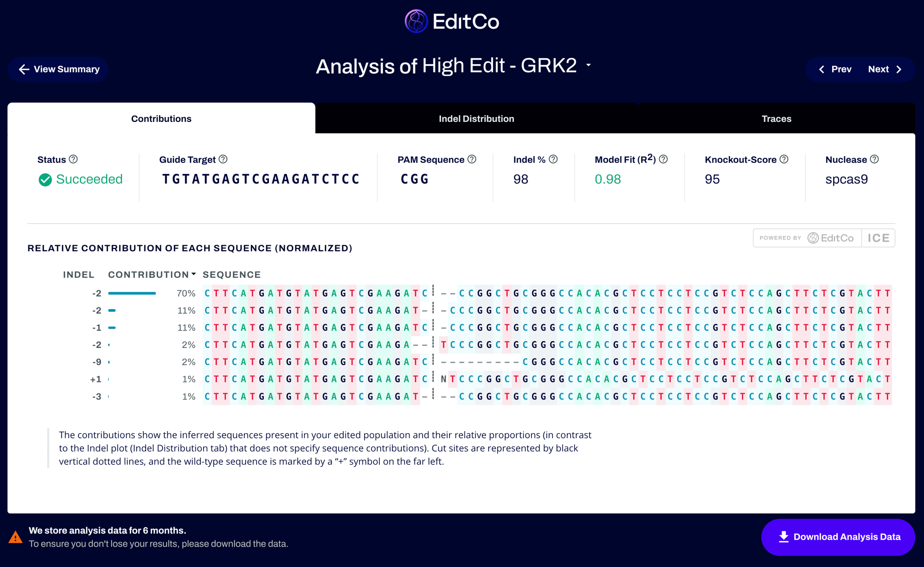
Task: Click the 'We store analysis data for 6 months' notice
Action: 107,531
